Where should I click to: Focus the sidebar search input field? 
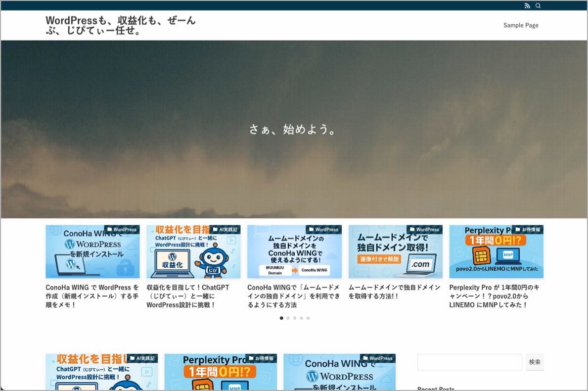(470, 362)
